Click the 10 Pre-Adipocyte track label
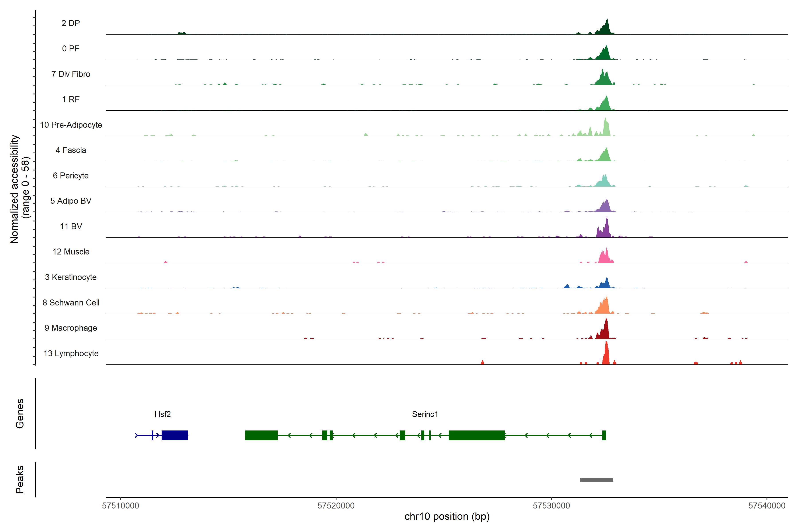798x532 pixels. (71, 125)
